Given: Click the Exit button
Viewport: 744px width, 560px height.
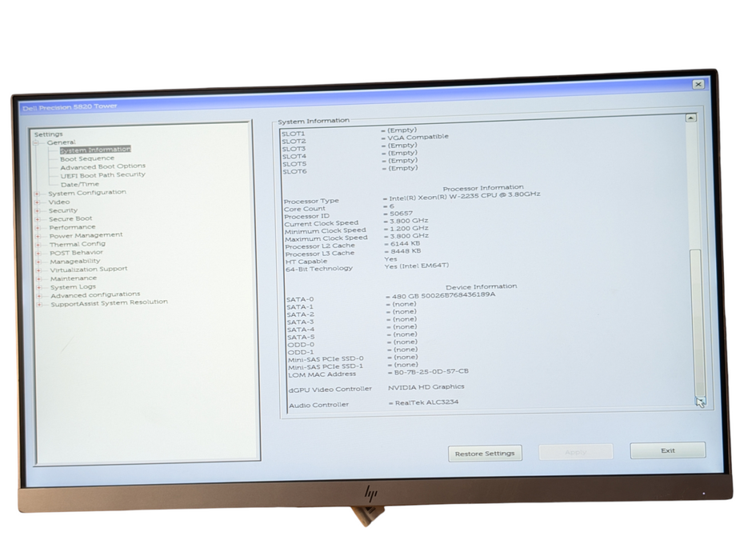Looking at the screenshot, I should point(668,450).
